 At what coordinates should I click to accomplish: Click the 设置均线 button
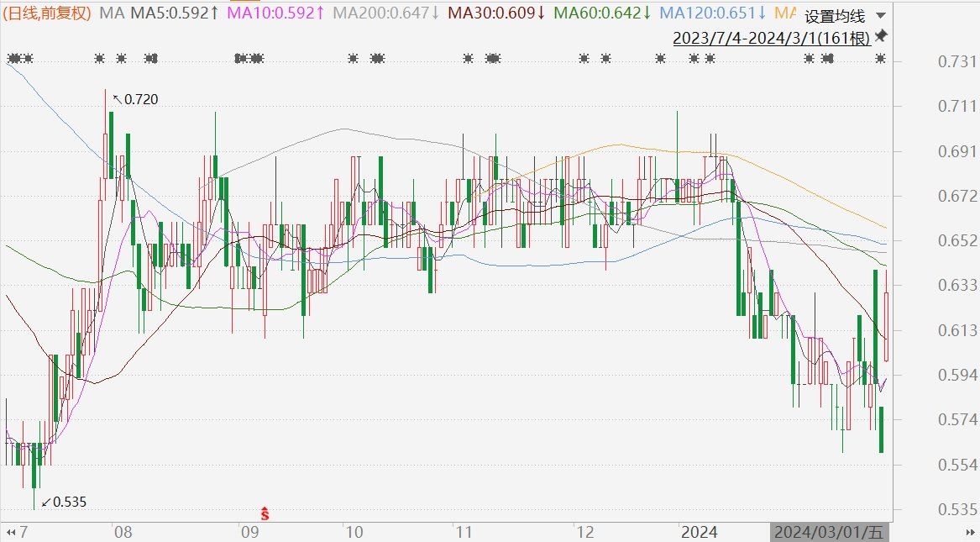[x=834, y=16]
